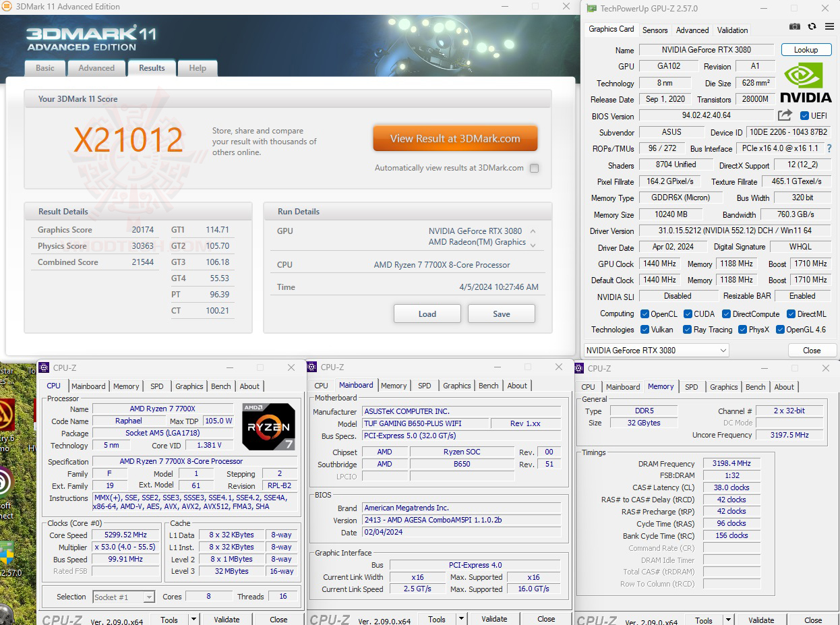Click the question mark next to Bus Interface

pos(829,148)
